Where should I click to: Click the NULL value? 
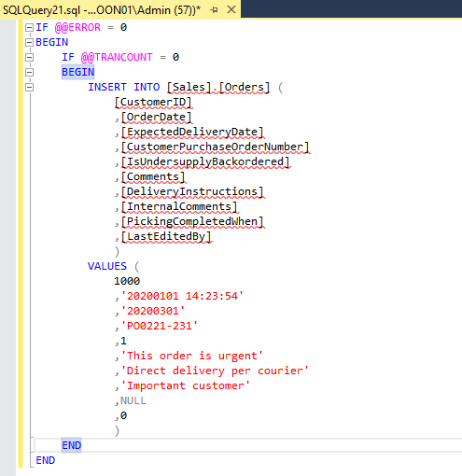click(133, 400)
